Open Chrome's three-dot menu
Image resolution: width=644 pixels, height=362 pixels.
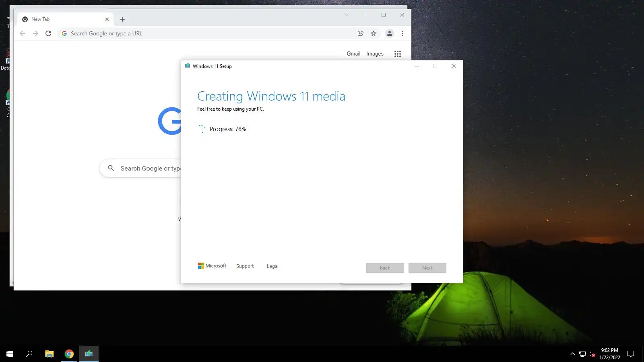point(402,33)
